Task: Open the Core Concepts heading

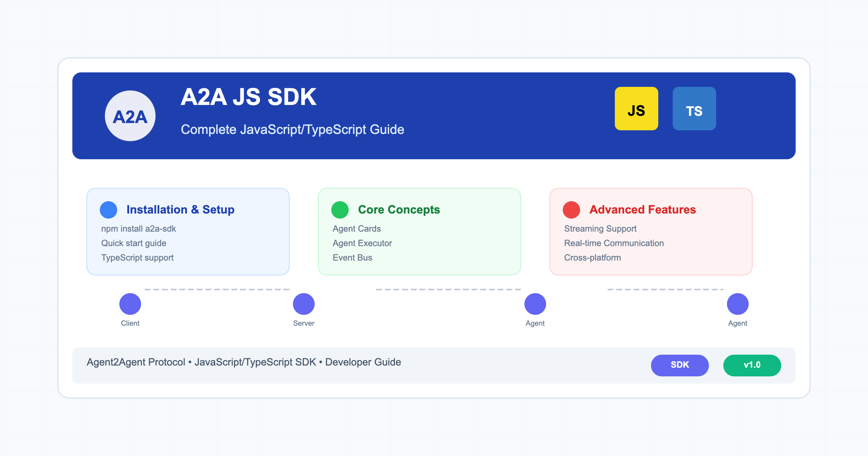Action: [399, 210]
